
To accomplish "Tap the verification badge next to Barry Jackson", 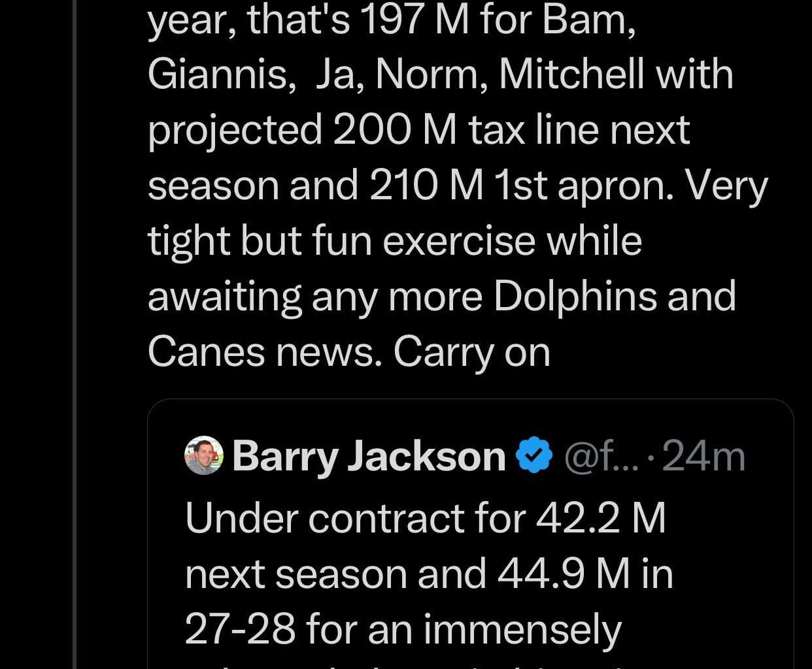I will click(x=533, y=455).
